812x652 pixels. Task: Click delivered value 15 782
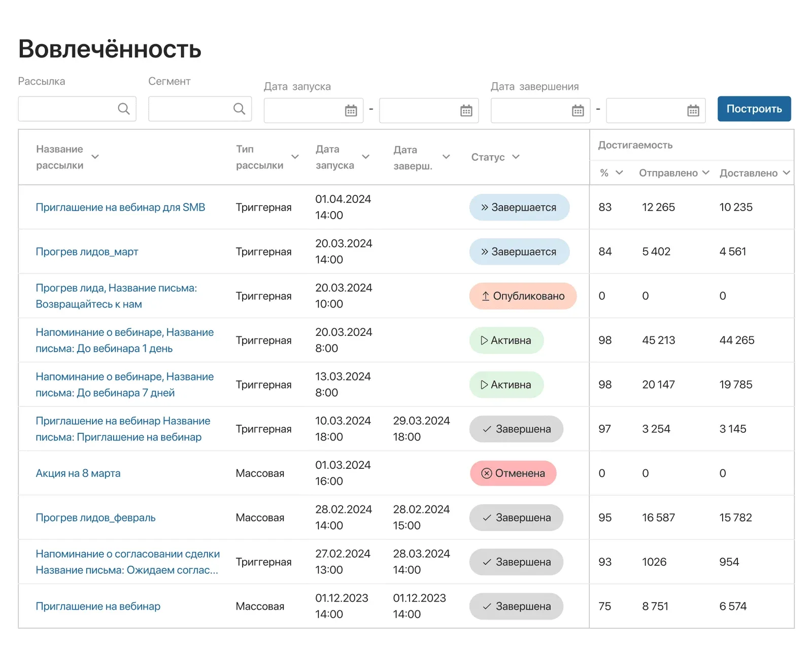point(736,518)
